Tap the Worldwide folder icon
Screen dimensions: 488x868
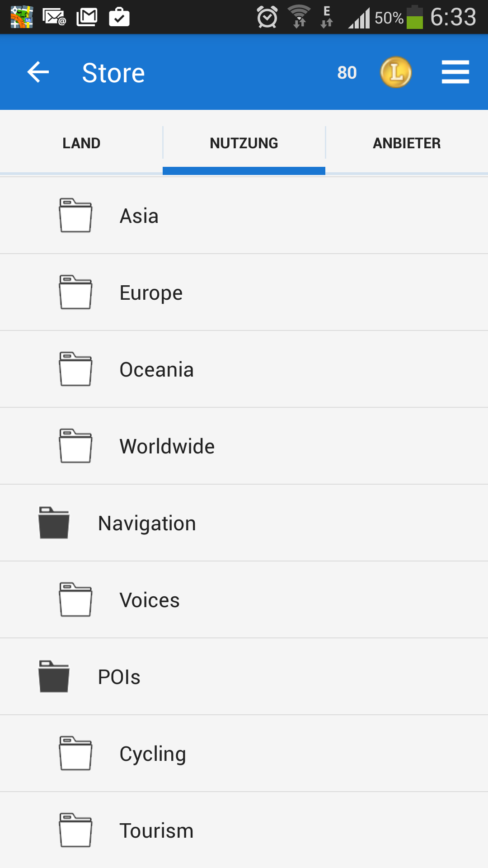coord(75,446)
